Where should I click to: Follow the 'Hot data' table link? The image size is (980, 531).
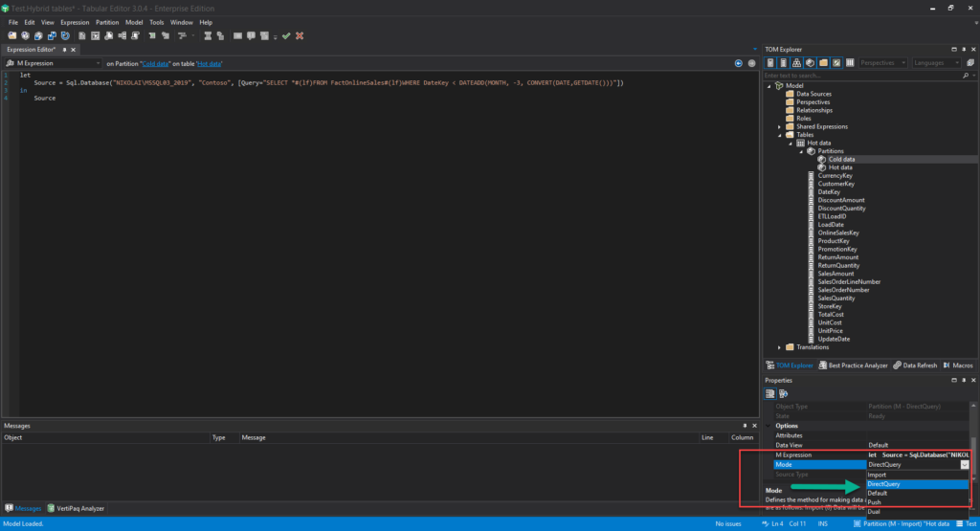coord(210,64)
